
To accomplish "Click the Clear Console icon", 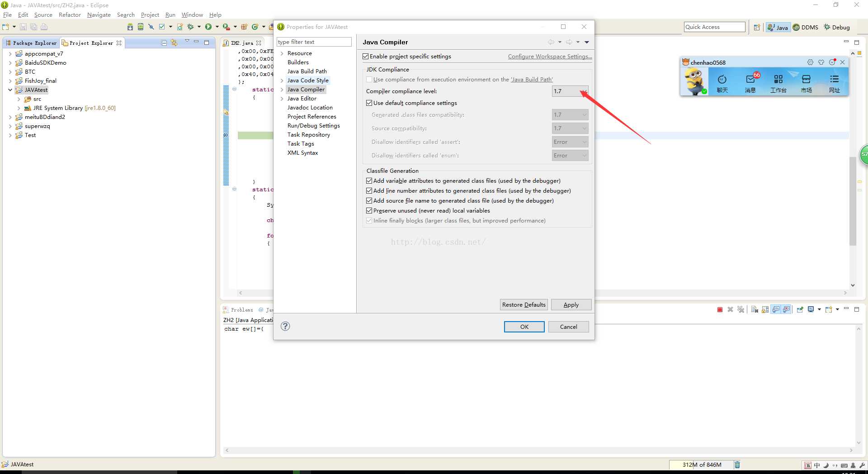I will coord(754,309).
